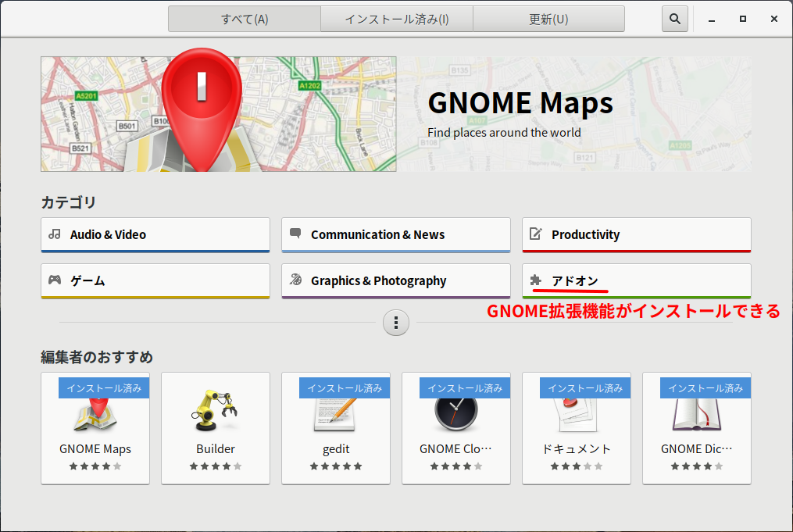This screenshot has height=532, width=793.
Task: Open the Builder app robot arm icon
Action: (x=215, y=410)
